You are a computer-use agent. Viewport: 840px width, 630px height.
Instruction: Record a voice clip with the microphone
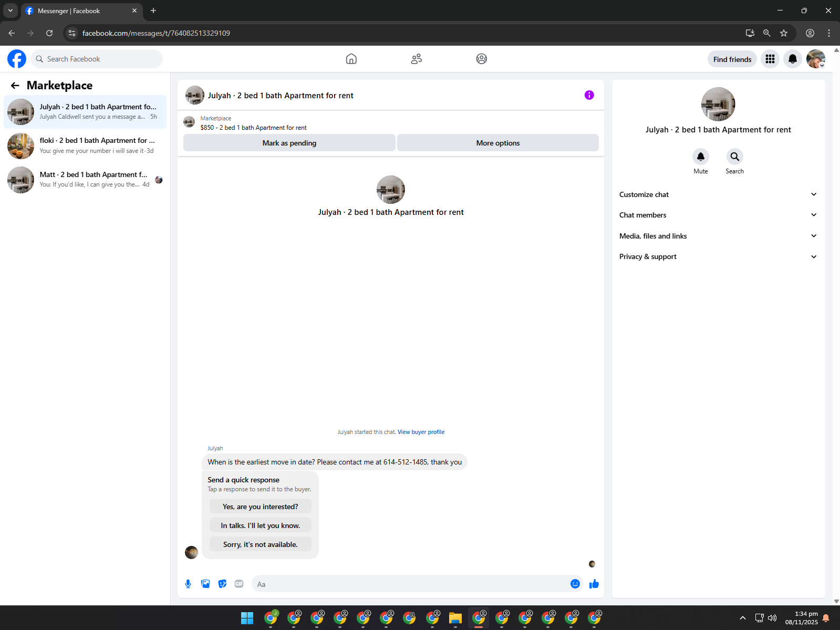tap(188, 584)
